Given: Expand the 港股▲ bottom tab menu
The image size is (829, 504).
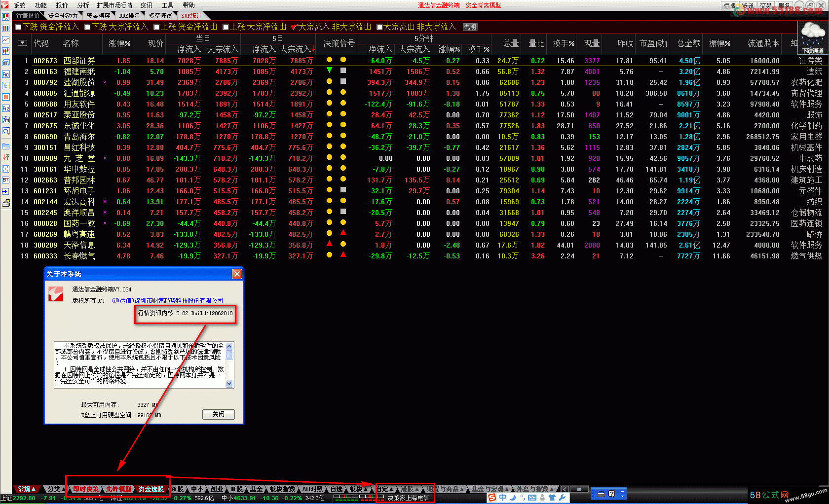Looking at the screenshot, I should (410, 489).
